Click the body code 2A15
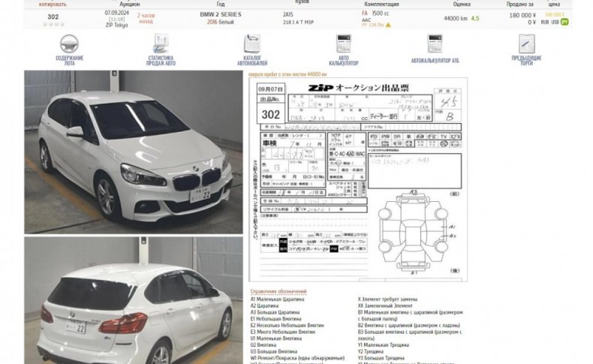Screen dimensions: 593x364 point(287,14)
